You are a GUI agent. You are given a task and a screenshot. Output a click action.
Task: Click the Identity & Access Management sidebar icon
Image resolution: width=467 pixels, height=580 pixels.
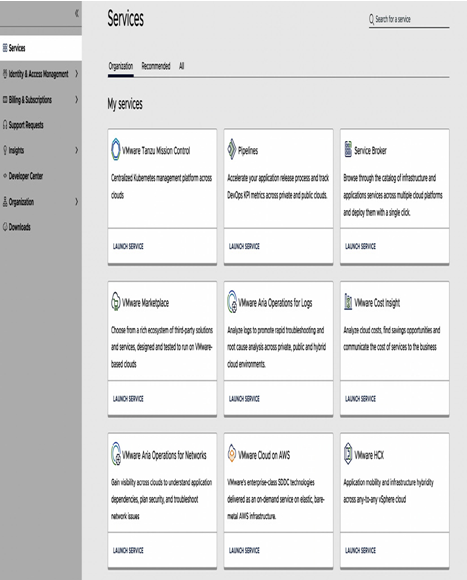click(x=5, y=74)
